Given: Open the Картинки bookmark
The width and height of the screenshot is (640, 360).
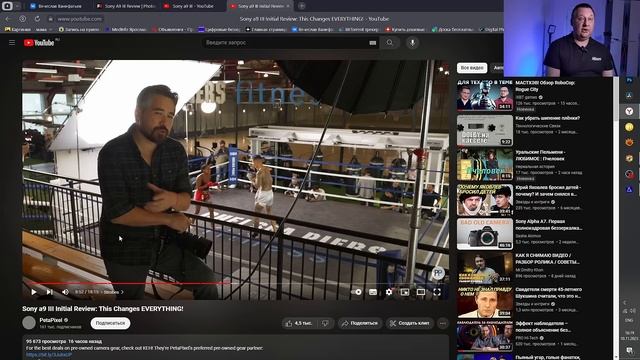Looking at the screenshot, I should pyautogui.click(x=17, y=29).
